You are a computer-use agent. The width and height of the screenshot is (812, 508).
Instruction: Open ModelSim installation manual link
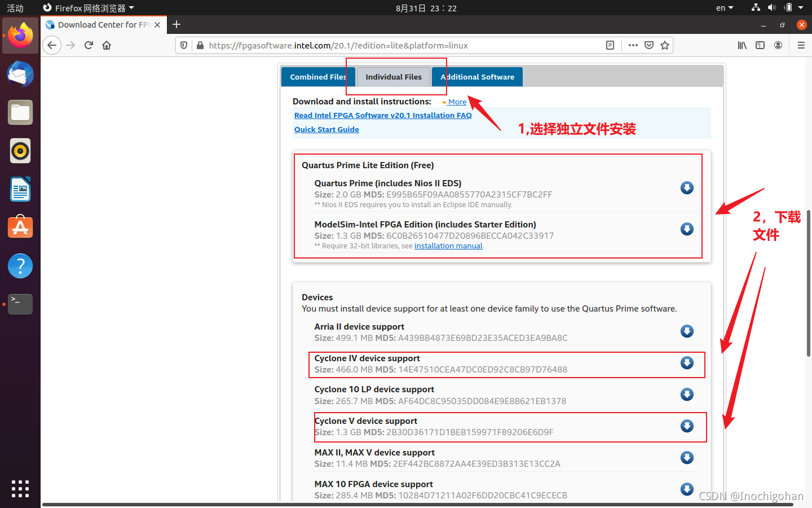(448, 246)
